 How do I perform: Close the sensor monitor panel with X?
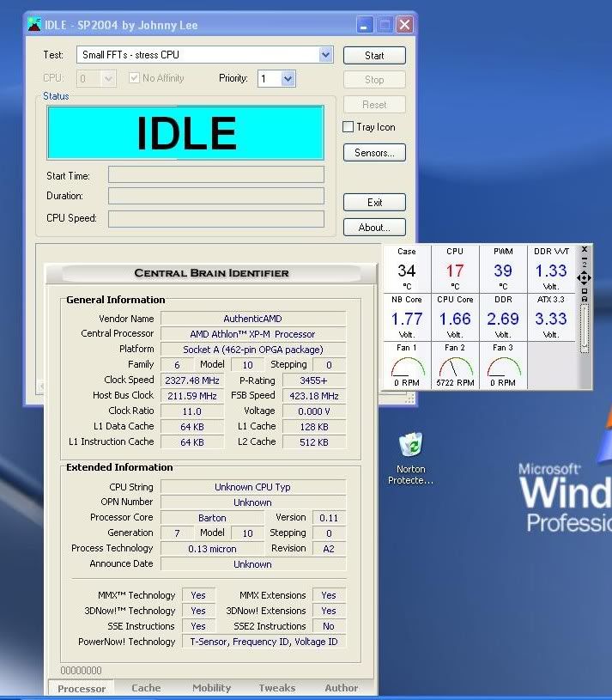pyautogui.click(x=585, y=249)
